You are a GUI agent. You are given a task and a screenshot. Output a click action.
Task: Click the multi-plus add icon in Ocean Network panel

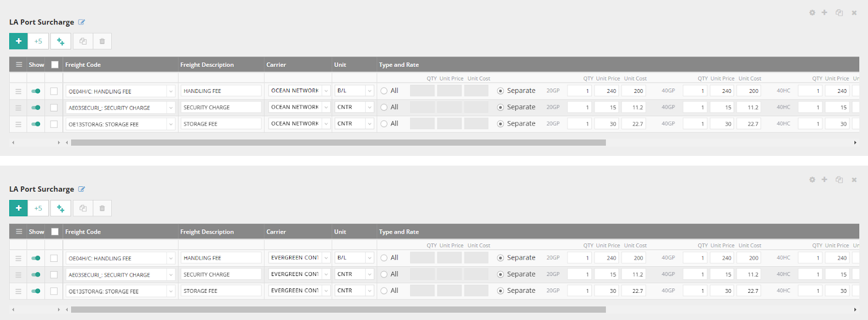coord(61,41)
